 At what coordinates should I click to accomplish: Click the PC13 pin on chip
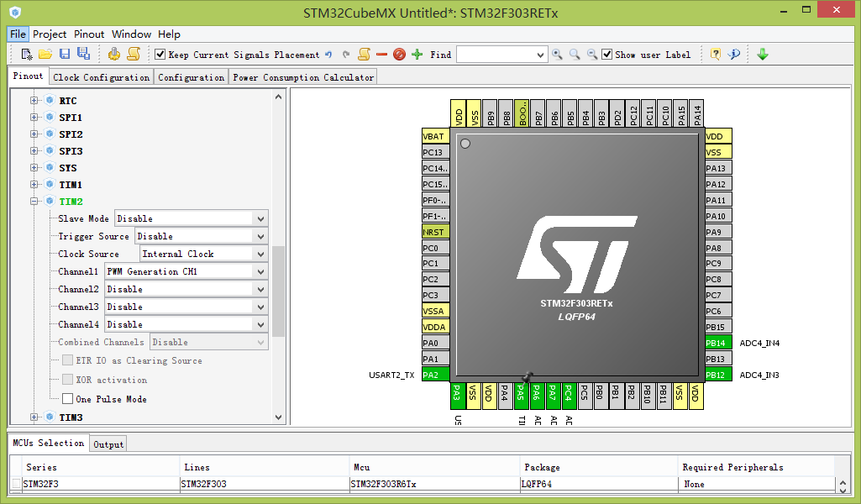(x=435, y=152)
